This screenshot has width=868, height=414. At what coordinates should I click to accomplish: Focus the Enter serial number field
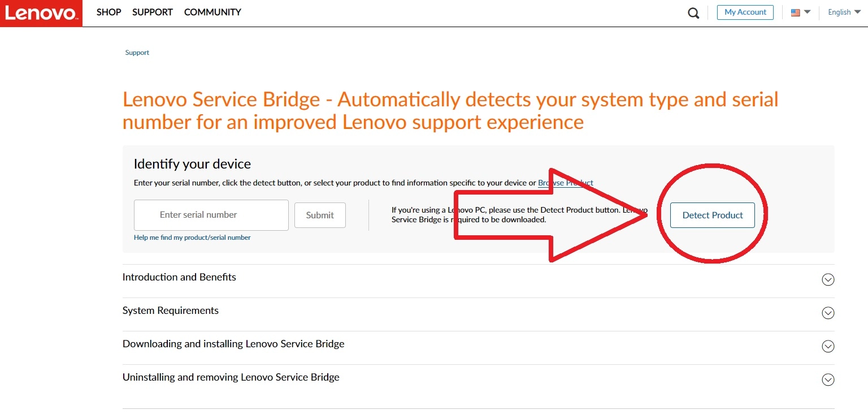(211, 215)
